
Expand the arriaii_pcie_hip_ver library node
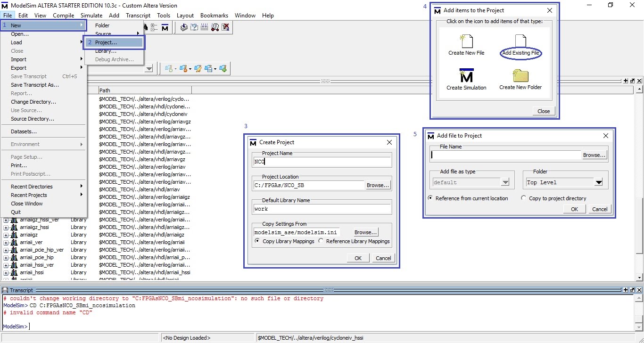tap(6, 250)
